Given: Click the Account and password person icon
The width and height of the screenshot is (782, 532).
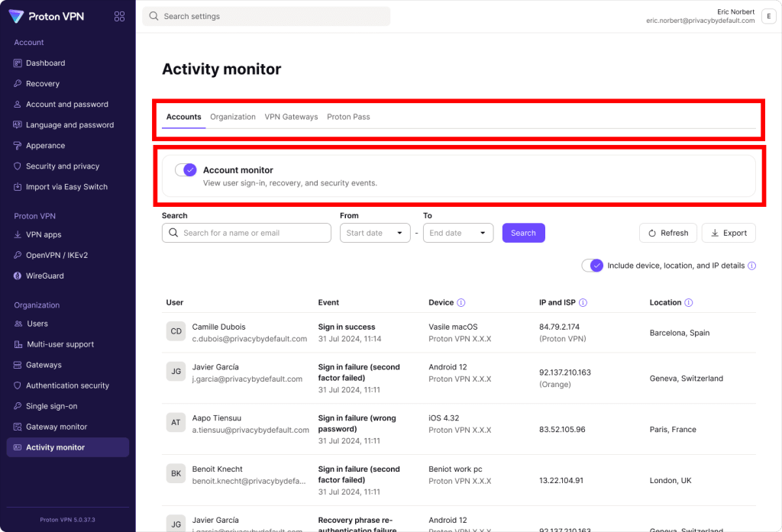Looking at the screenshot, I should click(x=18, y=105).
